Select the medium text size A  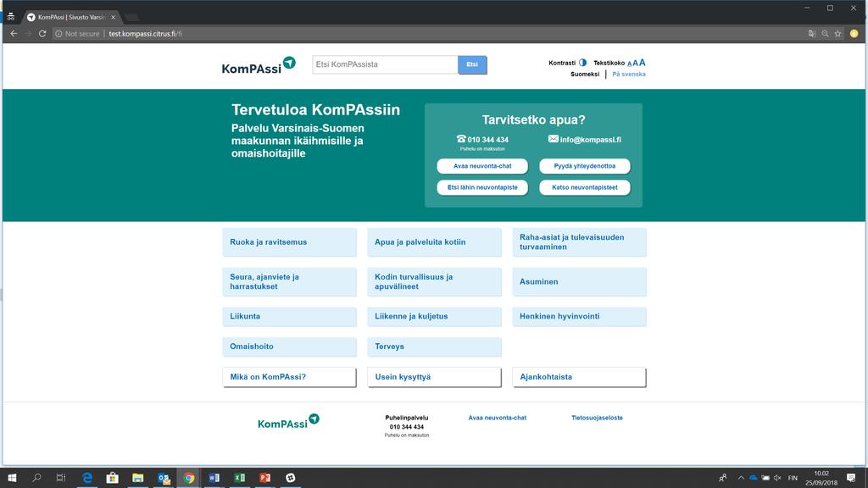[x=635, y=63]
